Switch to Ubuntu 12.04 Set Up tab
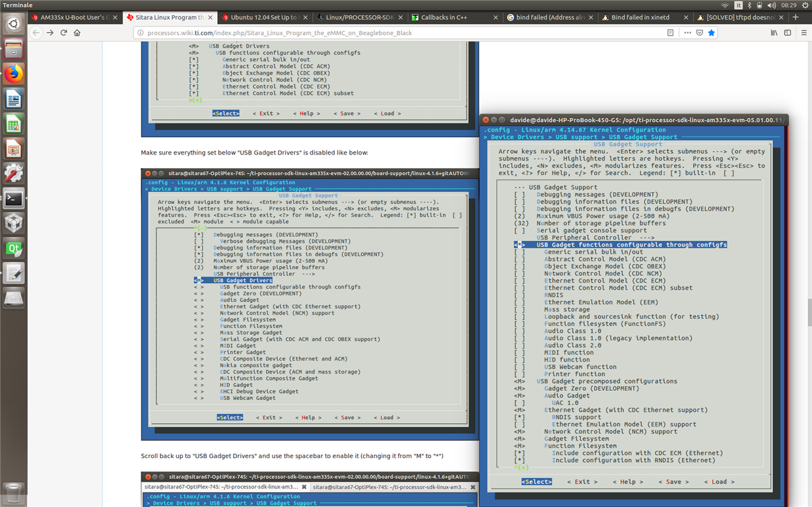Screen dimensions: 812x507 263,17
